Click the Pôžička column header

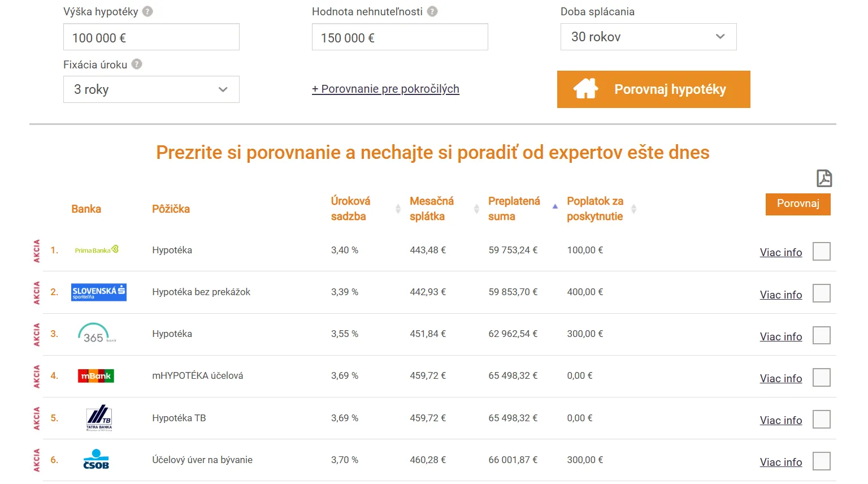click(171, 209)
